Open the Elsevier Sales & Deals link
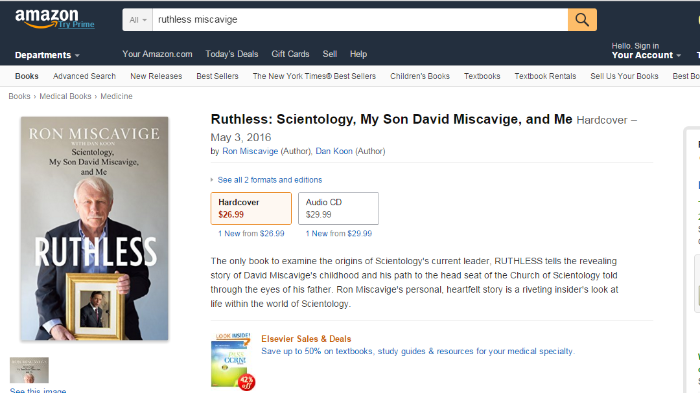Image resolution: width=700 pixels, height=393 pixels. (x=306, y=339)
